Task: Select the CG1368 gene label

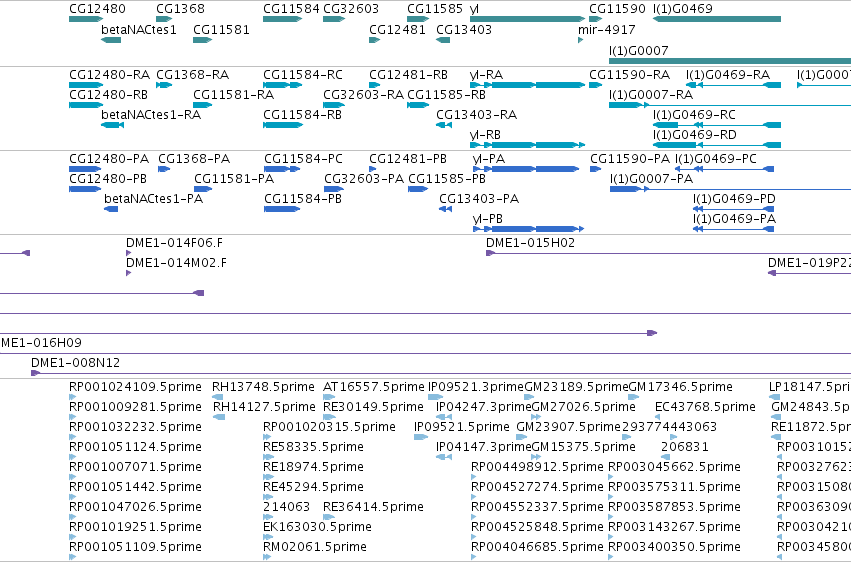Action: 180,9
